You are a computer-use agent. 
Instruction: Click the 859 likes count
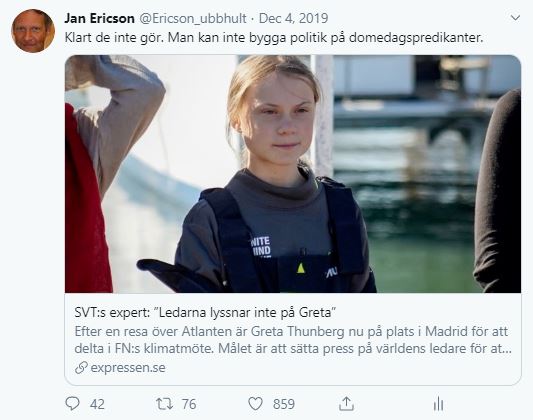pos(284,404)
